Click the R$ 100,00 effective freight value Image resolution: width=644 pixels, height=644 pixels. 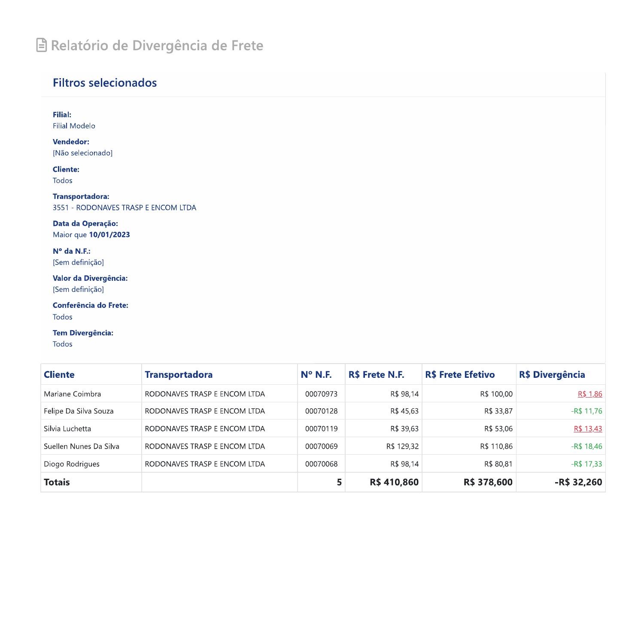pyautogui.click(x=496, y=394)
